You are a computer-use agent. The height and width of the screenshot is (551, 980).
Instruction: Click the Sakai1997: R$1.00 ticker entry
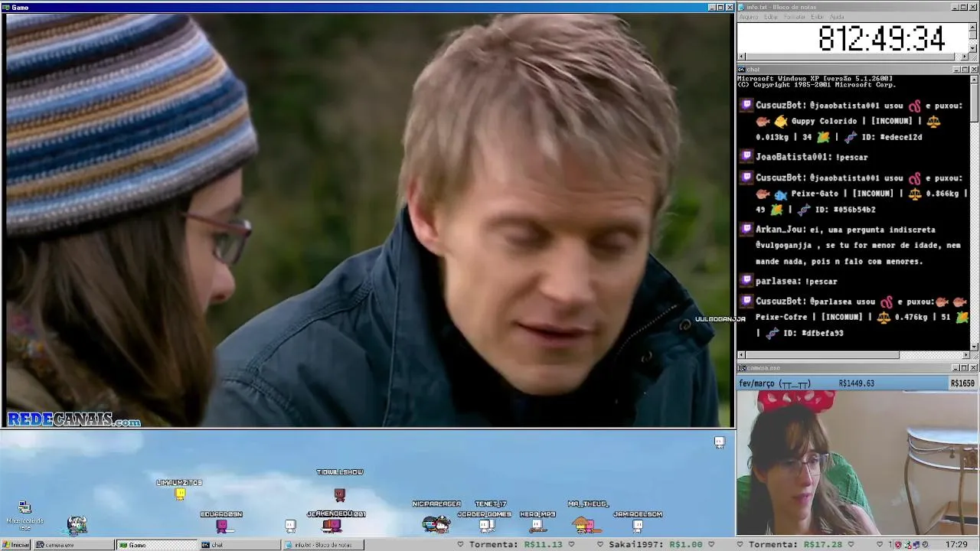(x=655, y=545)
